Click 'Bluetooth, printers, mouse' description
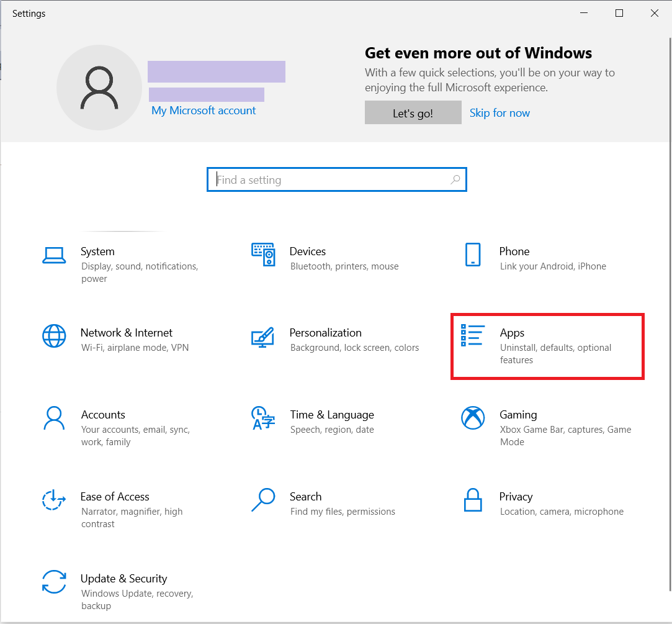 [x=344, y=266]
